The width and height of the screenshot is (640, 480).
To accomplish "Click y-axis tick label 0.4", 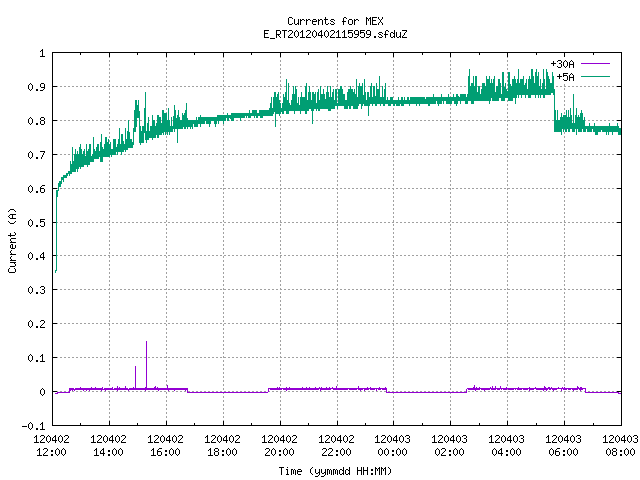I will pos(36,256).
